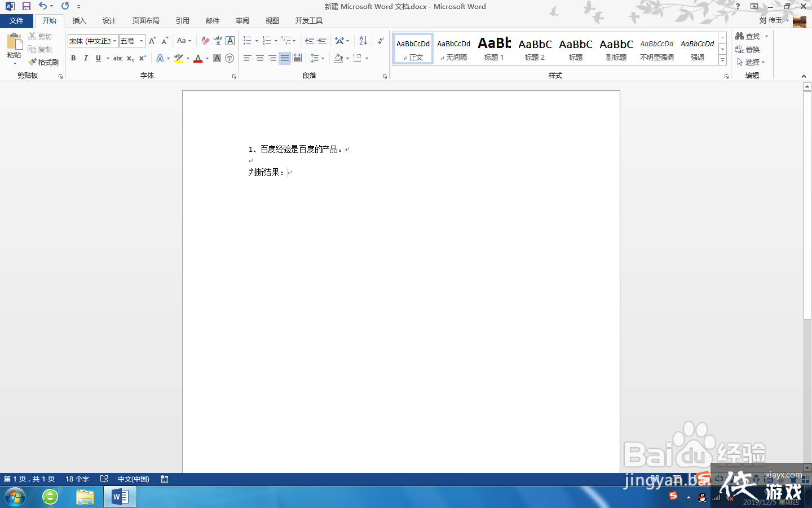Image resolution: width=812 pixels, height=508 pixels.
Task: Switch to the Page Layout (页面布局) tab
Action: click(146, 21)
